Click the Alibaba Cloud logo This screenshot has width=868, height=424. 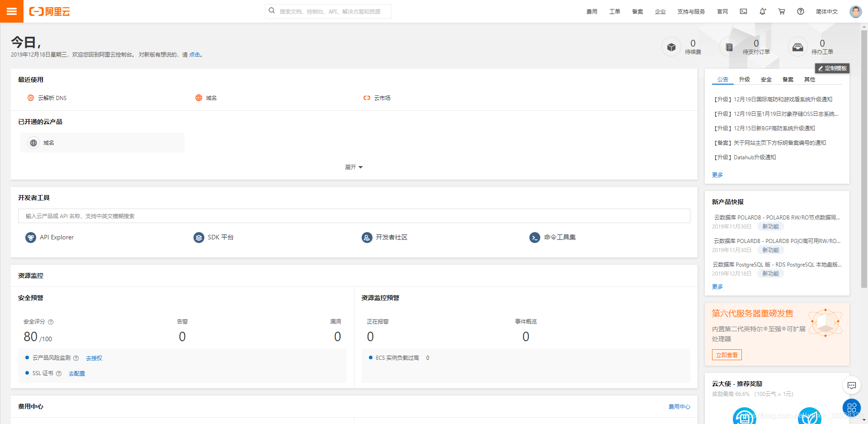49,11
